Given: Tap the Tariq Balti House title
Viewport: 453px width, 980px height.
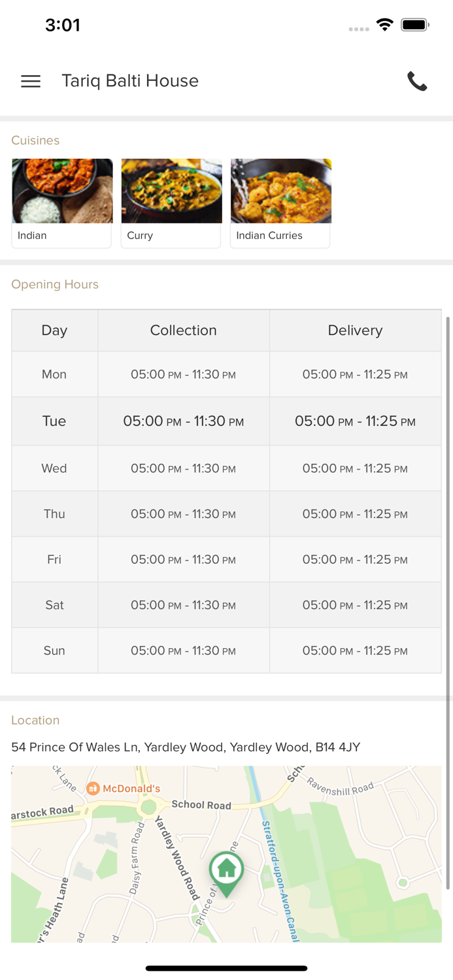Looking at the screenshot, I should click(130, 81).
